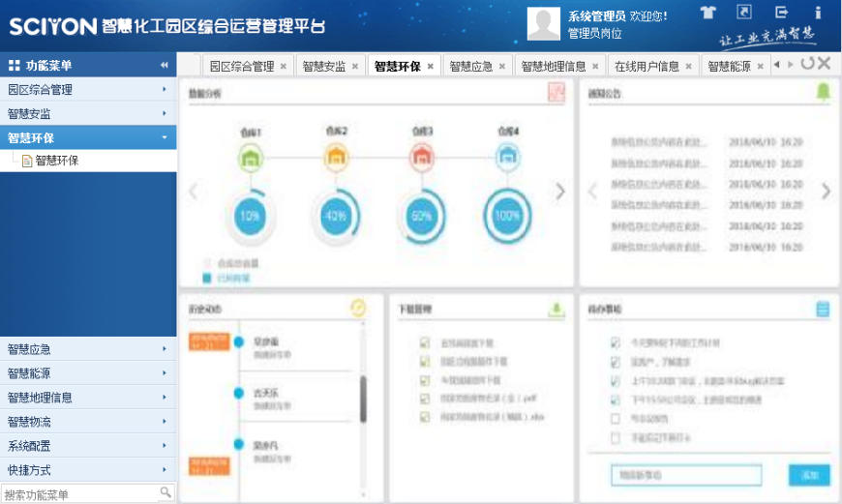Open the info icon in header
Viewport: 842px width, 504px height.
(x=818, y=13)
